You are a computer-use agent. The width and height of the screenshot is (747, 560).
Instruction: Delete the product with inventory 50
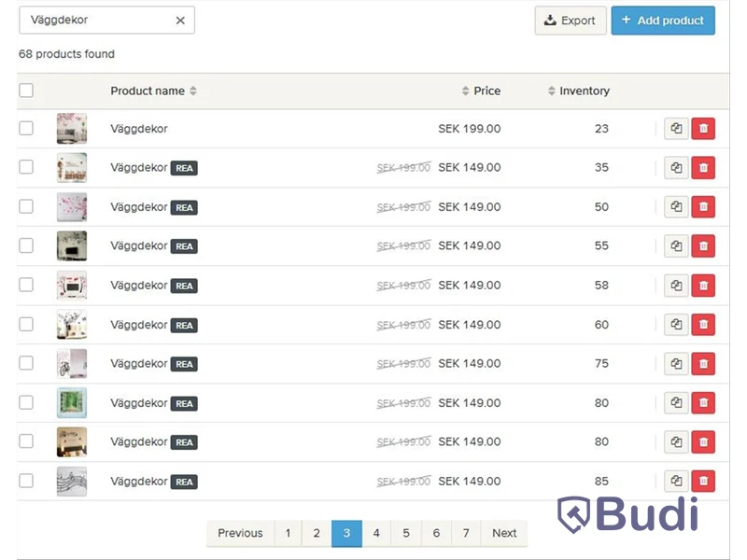pyautogui.click(x=703, y=206)
